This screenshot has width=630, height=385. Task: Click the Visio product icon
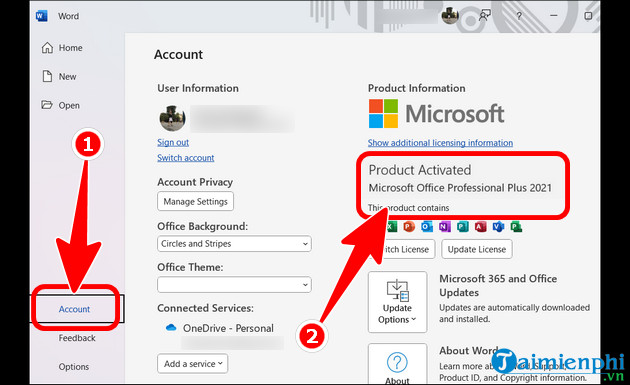498,227
